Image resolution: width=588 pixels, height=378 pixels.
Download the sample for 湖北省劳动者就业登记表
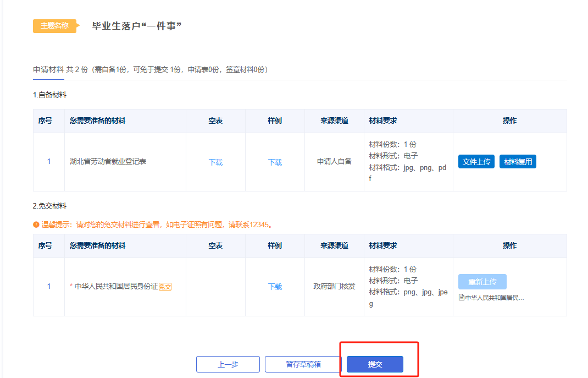tap(275, 162)
